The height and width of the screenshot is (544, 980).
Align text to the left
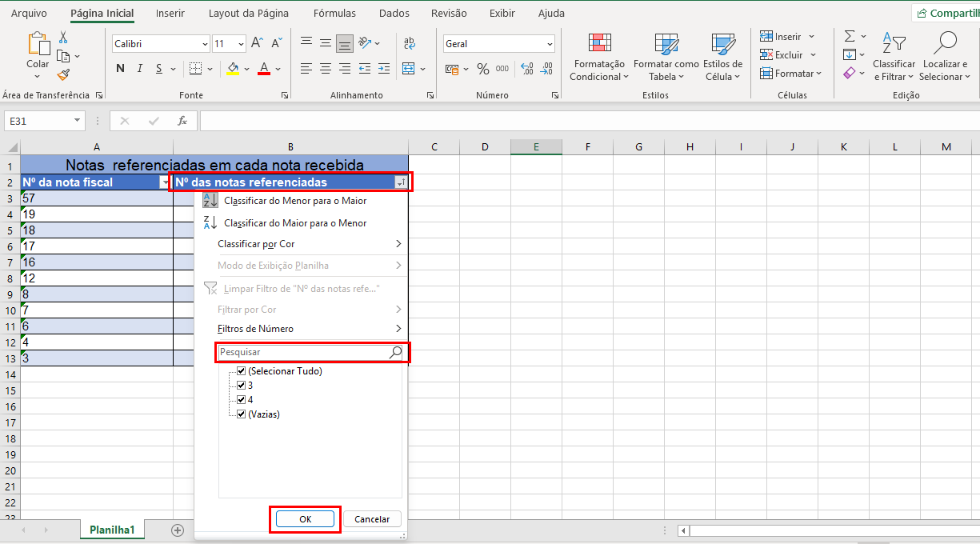point(306,69)
